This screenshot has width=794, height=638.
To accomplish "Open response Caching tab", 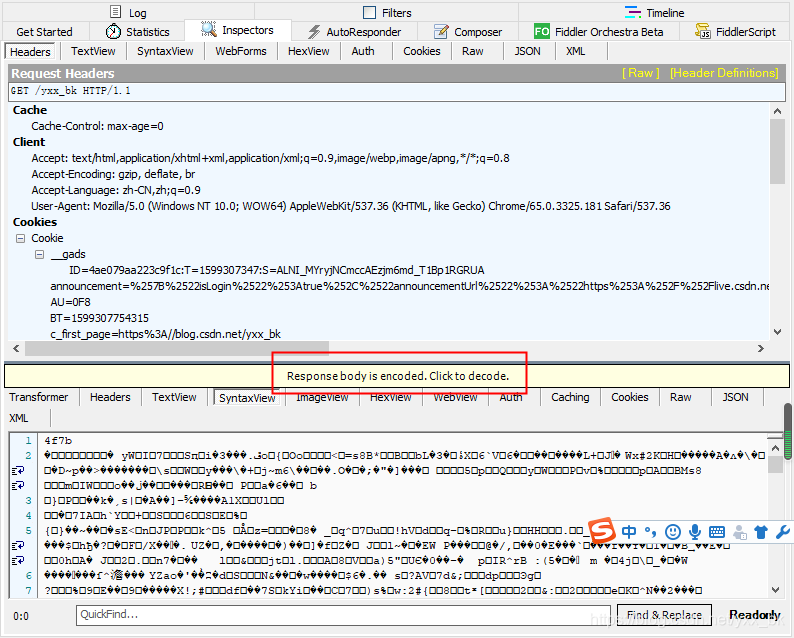I will [570, 397].
